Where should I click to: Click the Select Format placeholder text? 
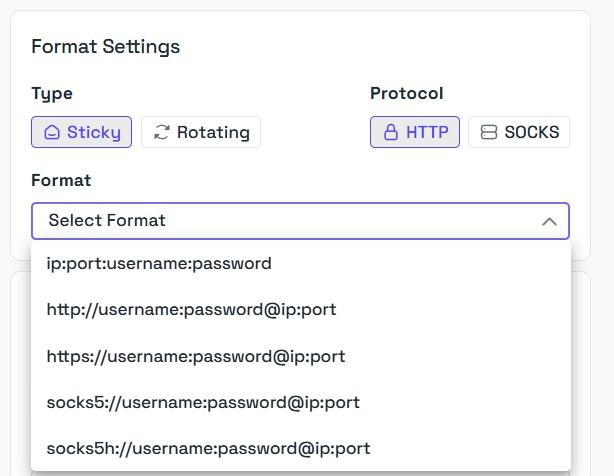tap(107, 221)
